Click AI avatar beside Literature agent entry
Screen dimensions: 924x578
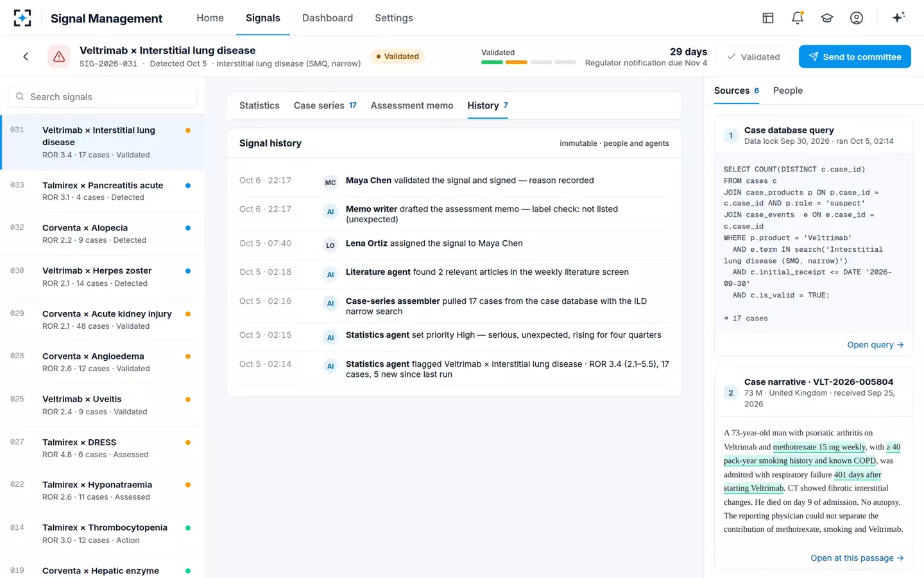click(x=330, y=274)
